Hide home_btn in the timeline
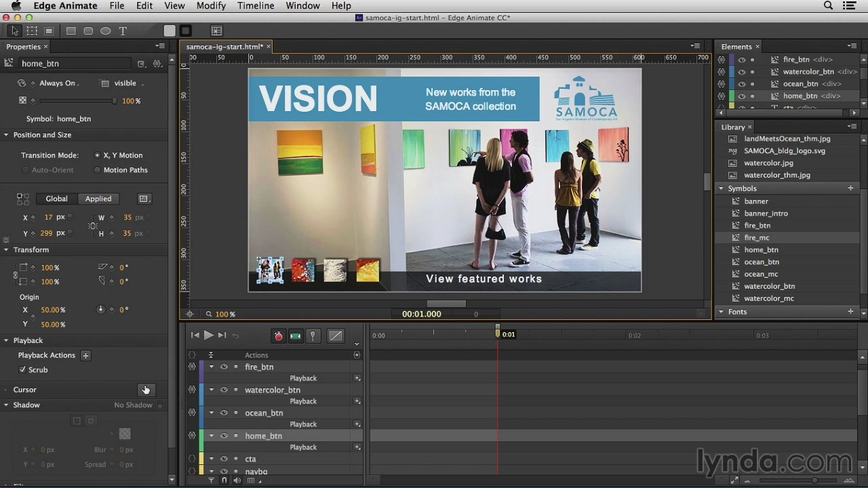Viewport: 868px width, 488px height. click(x=223, y=436)
